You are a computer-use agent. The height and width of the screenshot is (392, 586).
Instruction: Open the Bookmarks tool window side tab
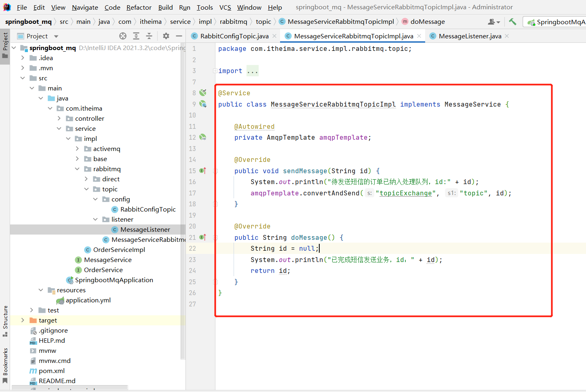pyautogui.click(x=5, y=365)
